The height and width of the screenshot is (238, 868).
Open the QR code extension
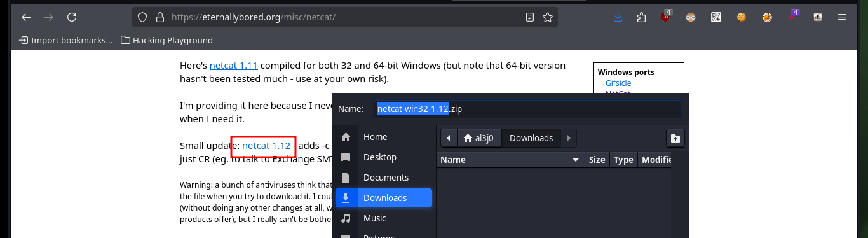716,17
